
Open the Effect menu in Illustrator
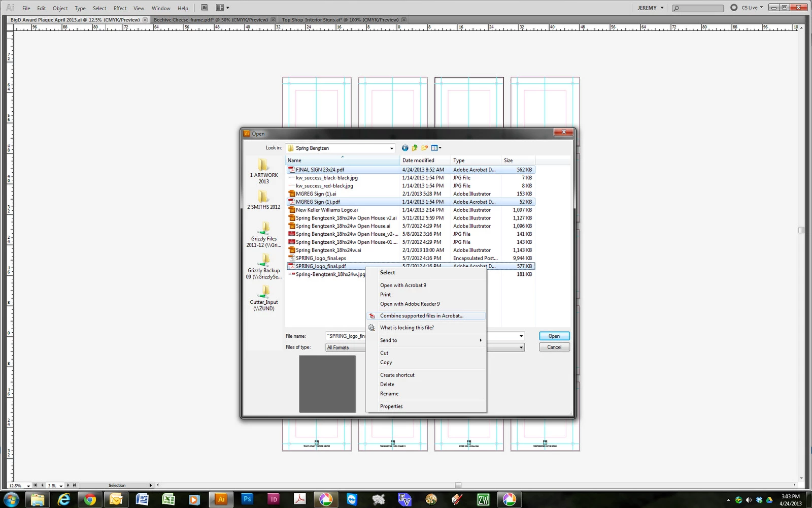click(x=120, y=8)
